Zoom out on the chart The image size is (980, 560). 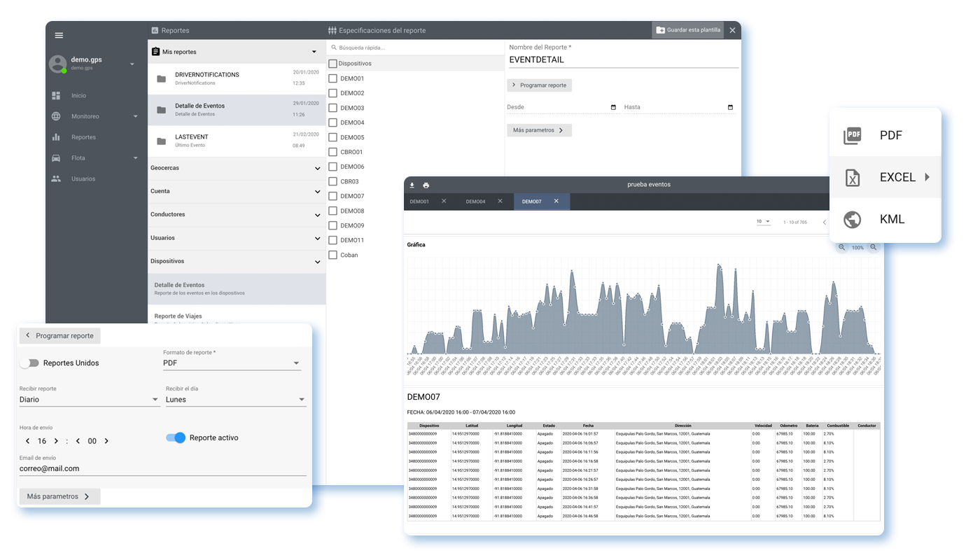point(874,247)
